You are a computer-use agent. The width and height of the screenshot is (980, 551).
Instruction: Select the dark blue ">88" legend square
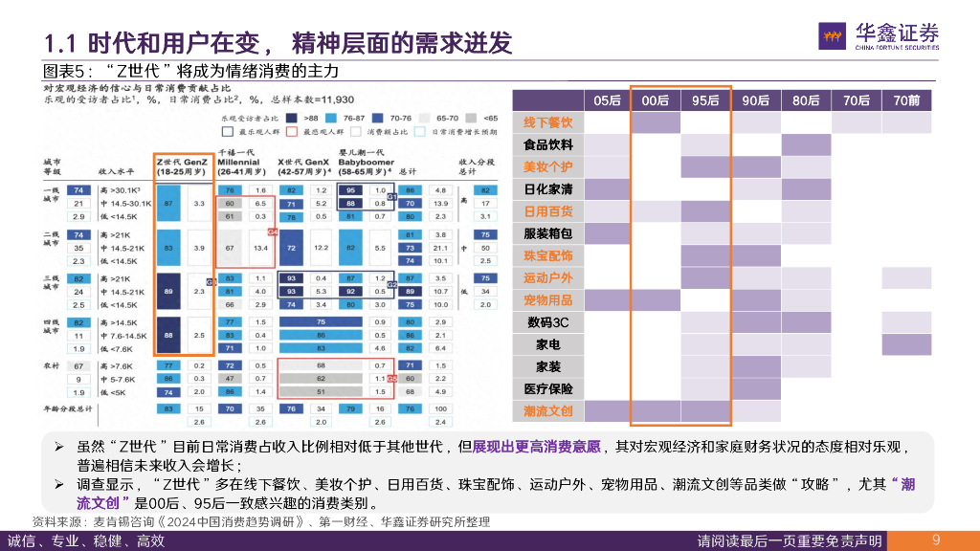pyautogui.click(x=292, y=118)
